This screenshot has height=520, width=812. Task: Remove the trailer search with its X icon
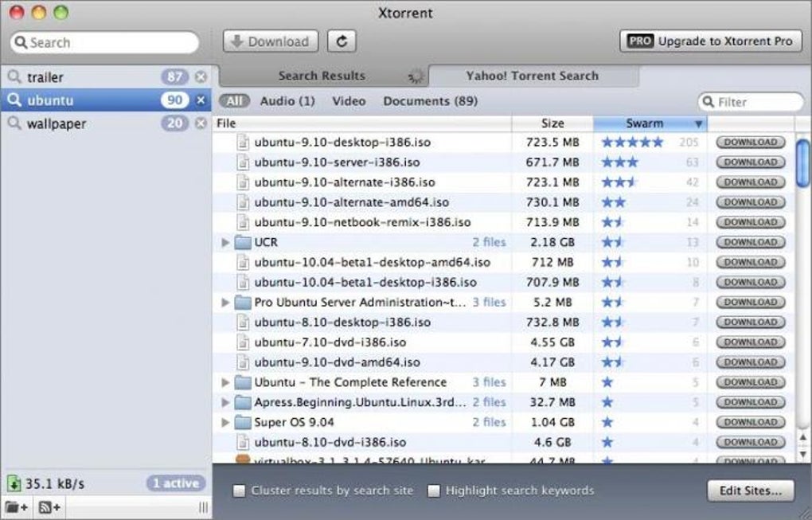201,77
